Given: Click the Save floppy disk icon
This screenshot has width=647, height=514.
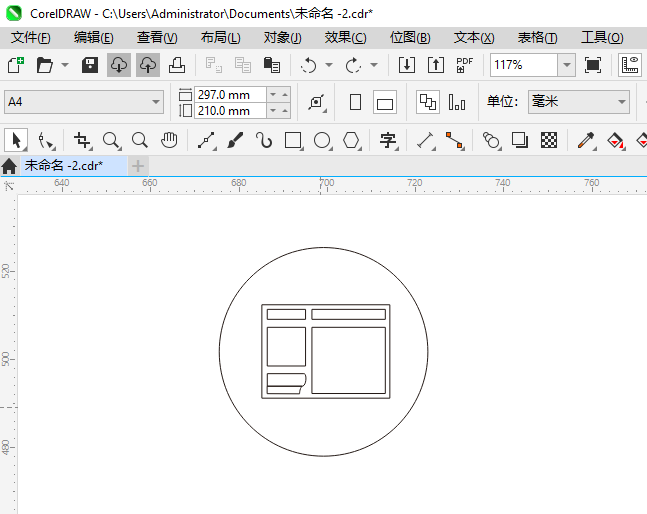Looking at the screenshot, I should [x=90, y=65].
